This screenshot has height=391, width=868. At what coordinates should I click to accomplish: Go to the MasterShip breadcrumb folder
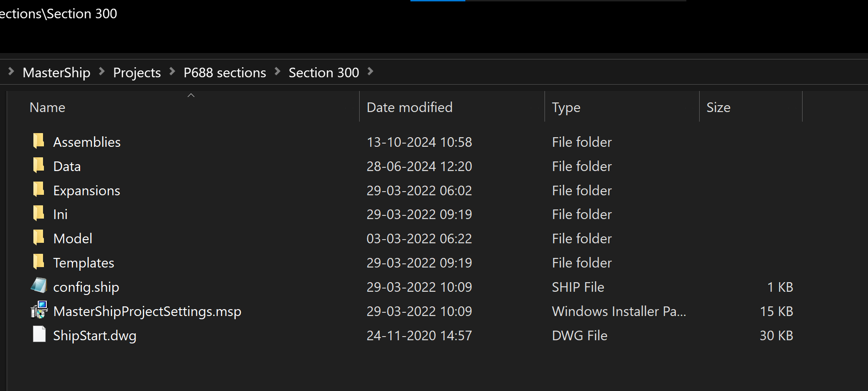coord(56,73)
